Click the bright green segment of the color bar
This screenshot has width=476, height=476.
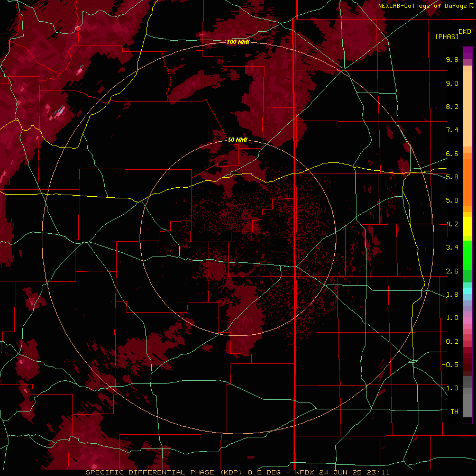coord(467,254)
